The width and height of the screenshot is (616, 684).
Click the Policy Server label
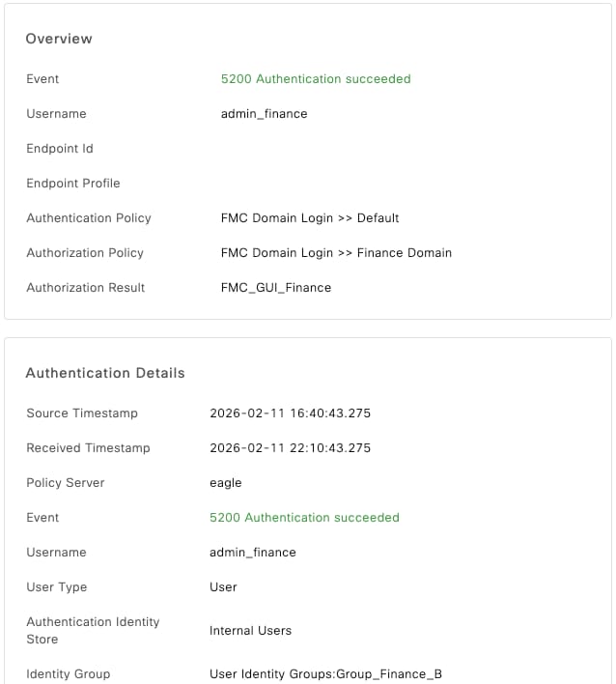point(66,483)
